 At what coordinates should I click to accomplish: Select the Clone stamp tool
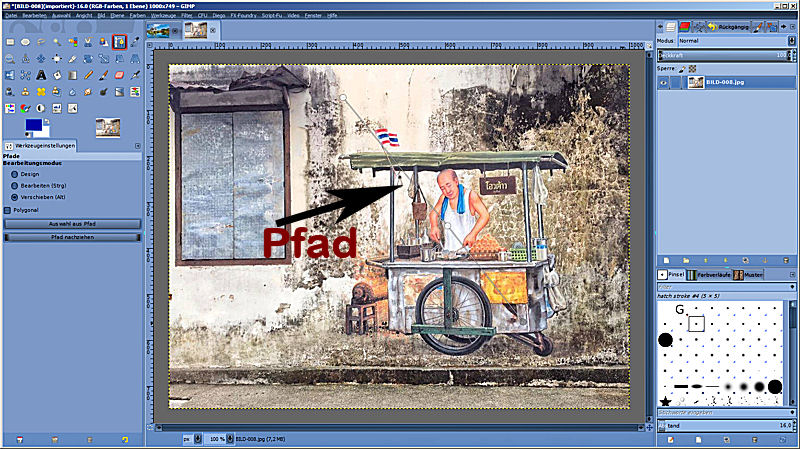[x=26, y=92]
